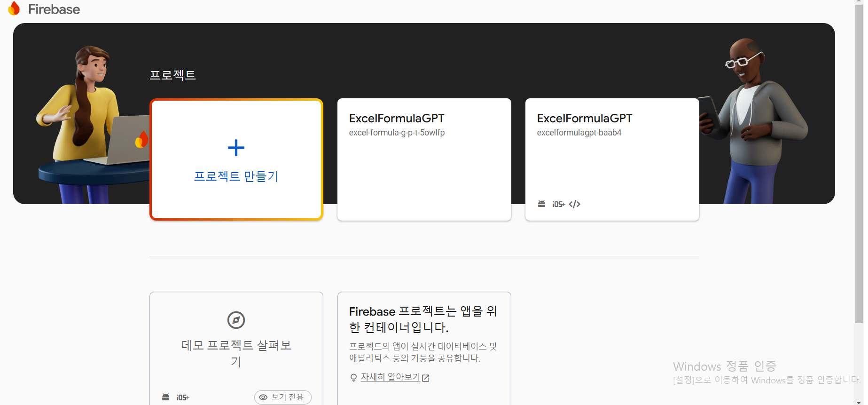
Task: Click description 프로젝트의 앱이 실시간 데이터베이스
Action: point(423,352)
